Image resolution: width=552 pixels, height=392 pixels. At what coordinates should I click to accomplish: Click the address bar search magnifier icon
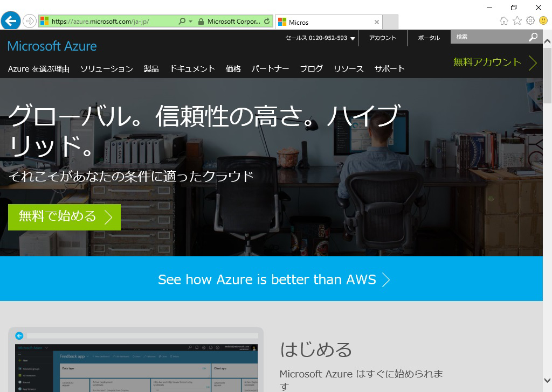point(182,22)
